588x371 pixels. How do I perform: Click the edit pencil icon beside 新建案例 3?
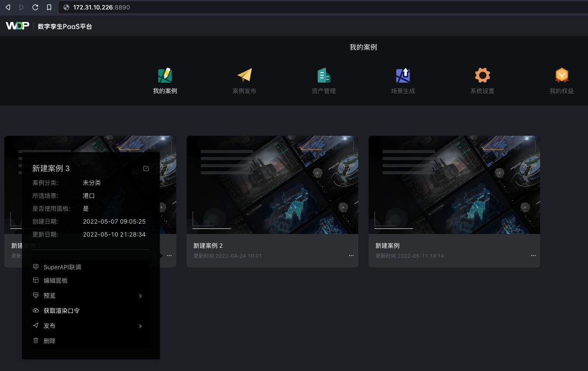coord(146,168)
